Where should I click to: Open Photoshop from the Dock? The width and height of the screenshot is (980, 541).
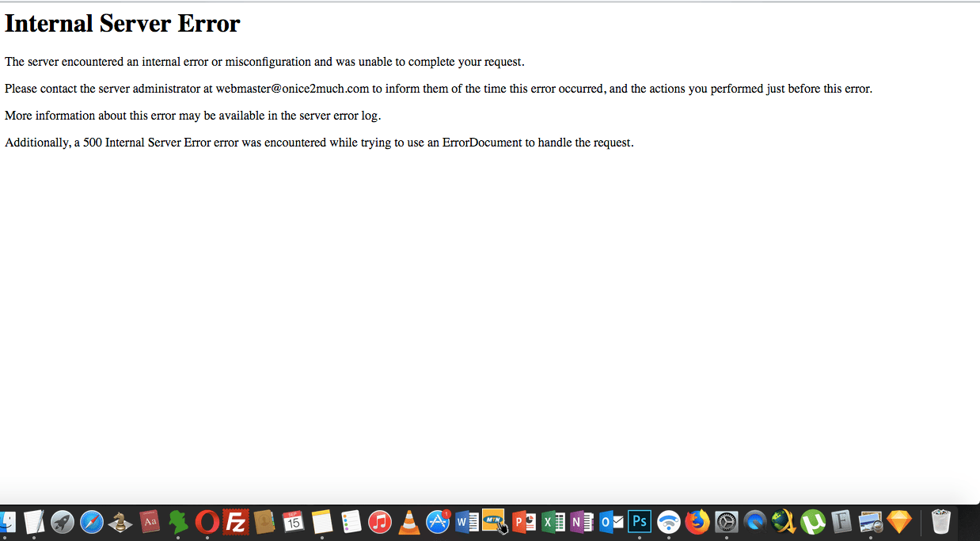[639, 522]
